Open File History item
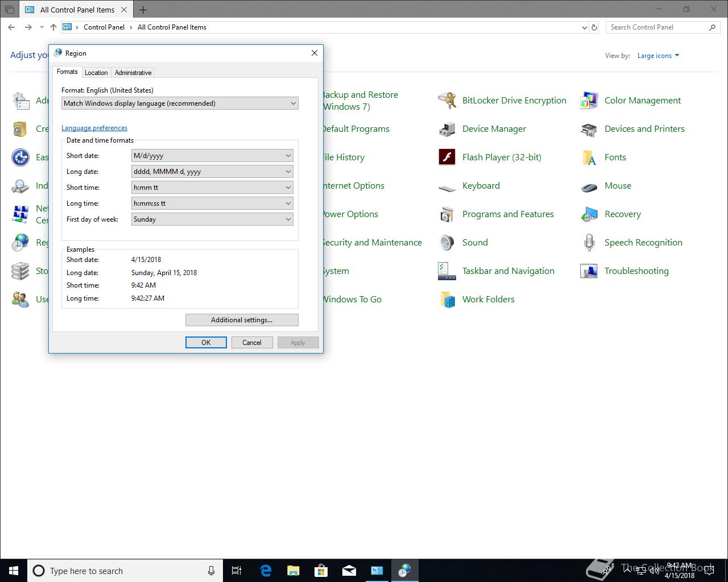728x582 pixels. (344, 157)
